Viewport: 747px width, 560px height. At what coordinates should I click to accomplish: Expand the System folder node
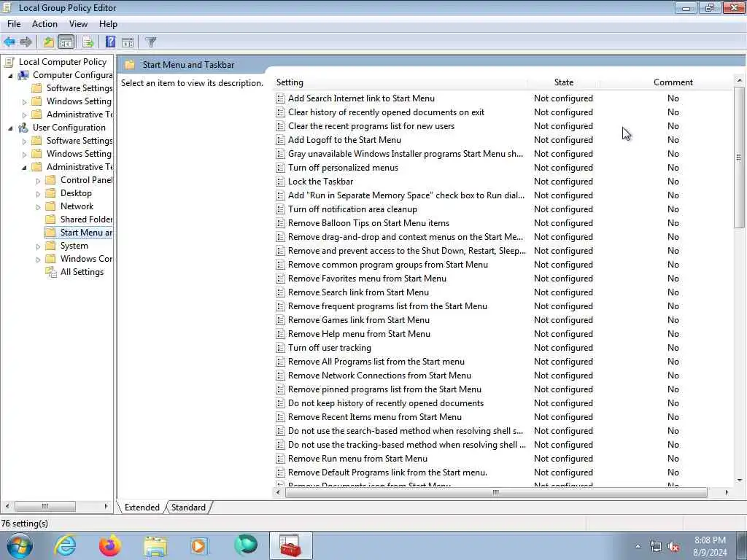pos(38,246)
